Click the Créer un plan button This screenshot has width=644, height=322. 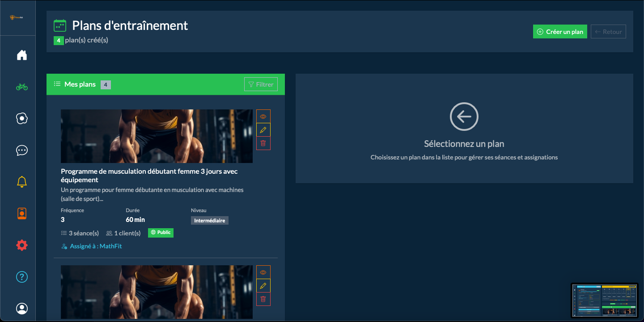coord(560,31)
